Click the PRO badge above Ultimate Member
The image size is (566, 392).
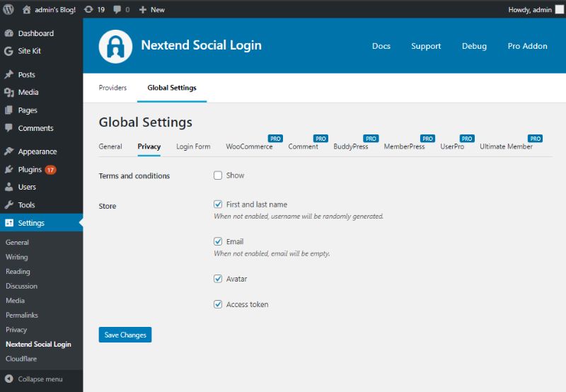click(536, 139)
